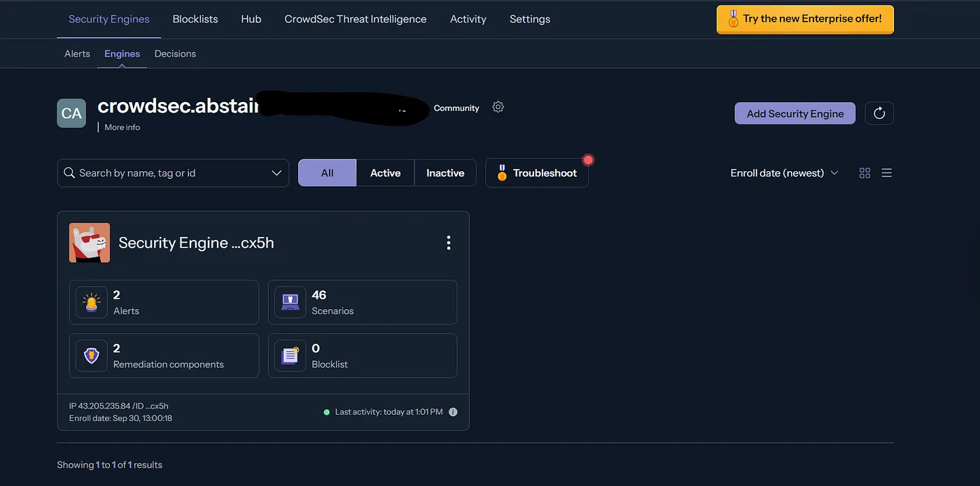Switch to the Decisions sub-tab
This screenshot has width=980, height=486.
pyautogui.click(x=175, y=54)
